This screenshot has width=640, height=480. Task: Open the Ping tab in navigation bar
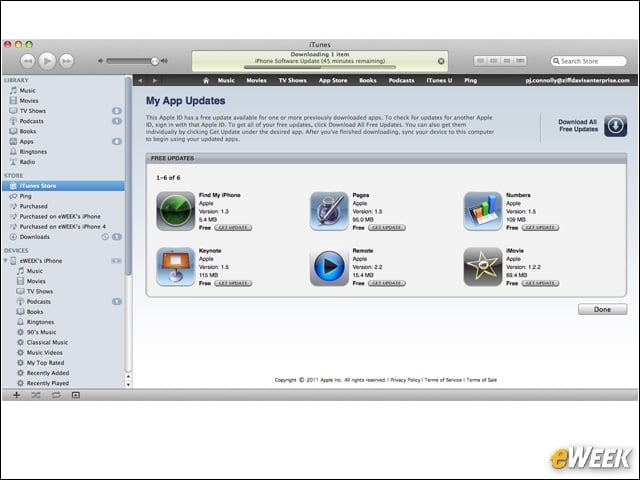pyautogui.click(x=471, y=80)
